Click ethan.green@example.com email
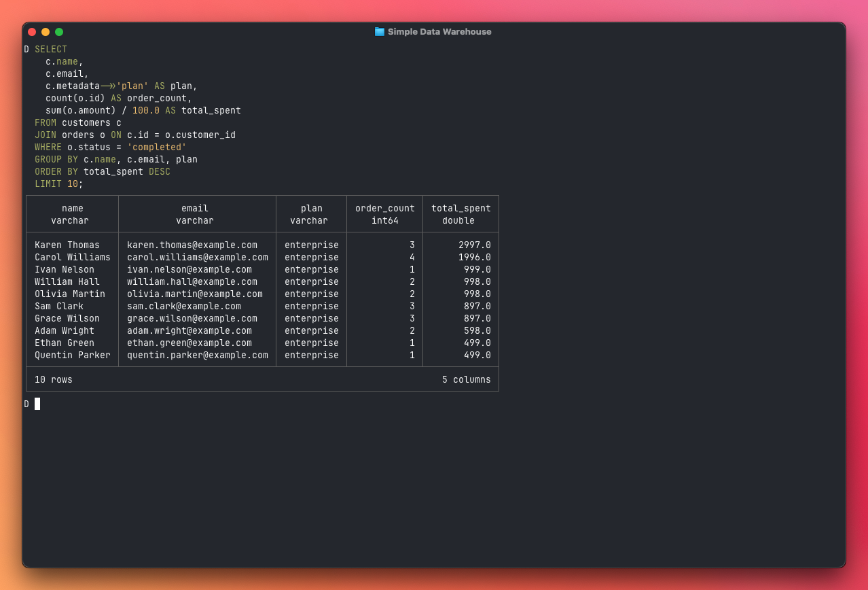 (x=189, y=343)
